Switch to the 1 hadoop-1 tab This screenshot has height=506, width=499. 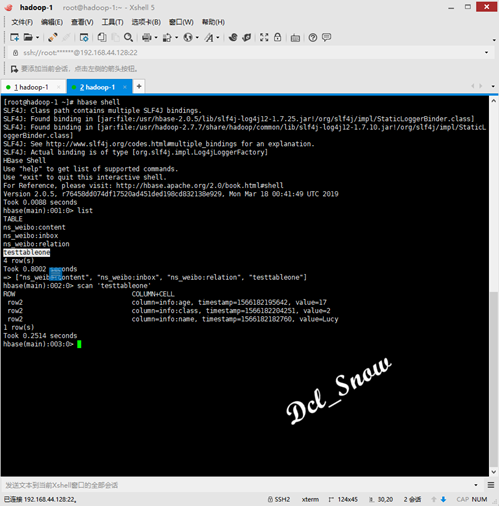(x=31, y=87)
